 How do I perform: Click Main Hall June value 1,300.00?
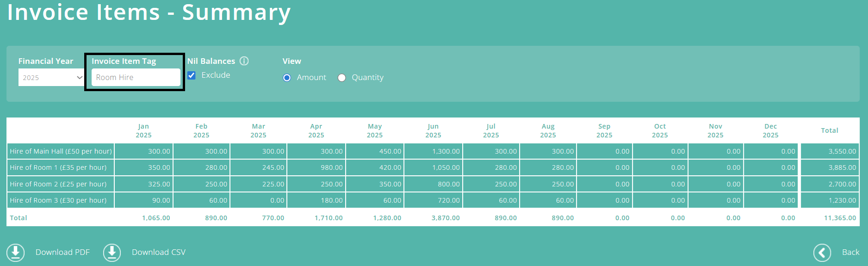coord(446,151)
